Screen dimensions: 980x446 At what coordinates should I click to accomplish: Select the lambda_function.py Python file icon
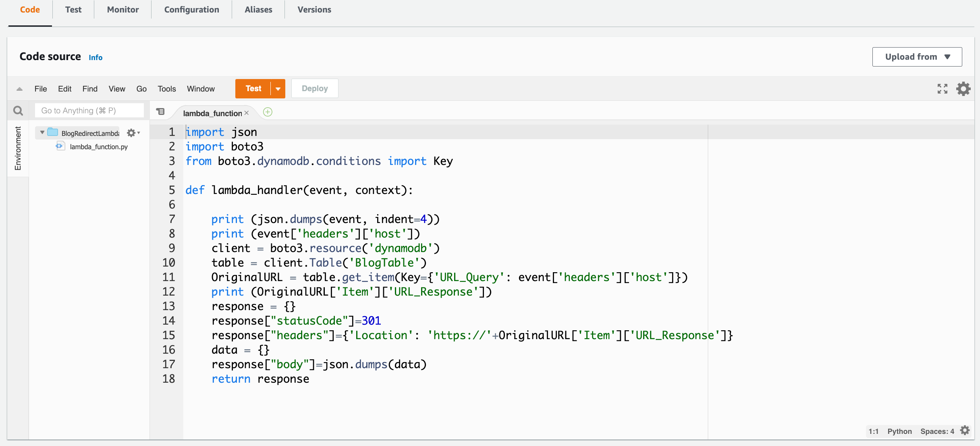pos(60,146)
